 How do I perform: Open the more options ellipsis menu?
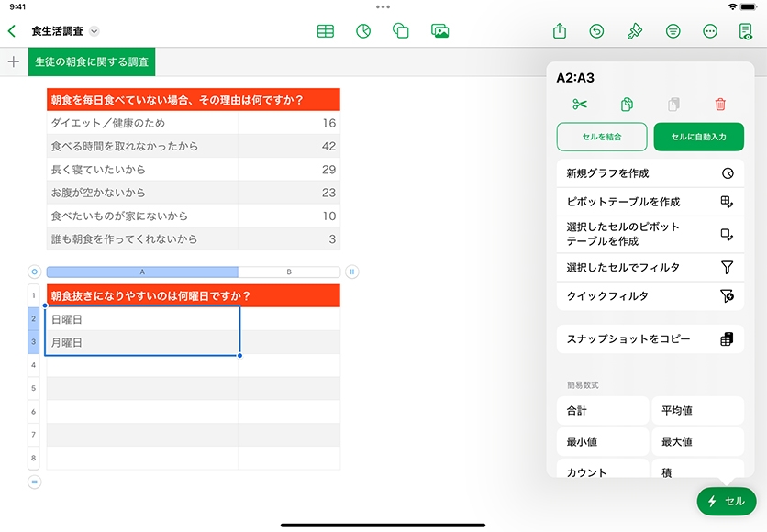pyautogui.click(x=709, y=31)
